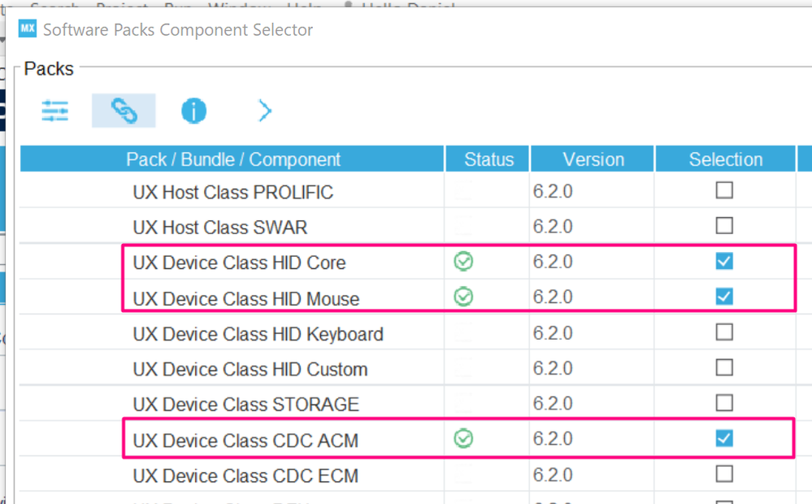Click the MX icon in the dialog title bar
Screen dimensions: 812x504
pos(28,29)
